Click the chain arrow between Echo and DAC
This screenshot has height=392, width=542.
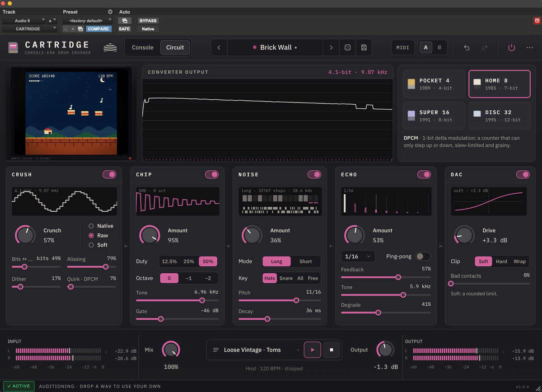(x=440, y=246)
